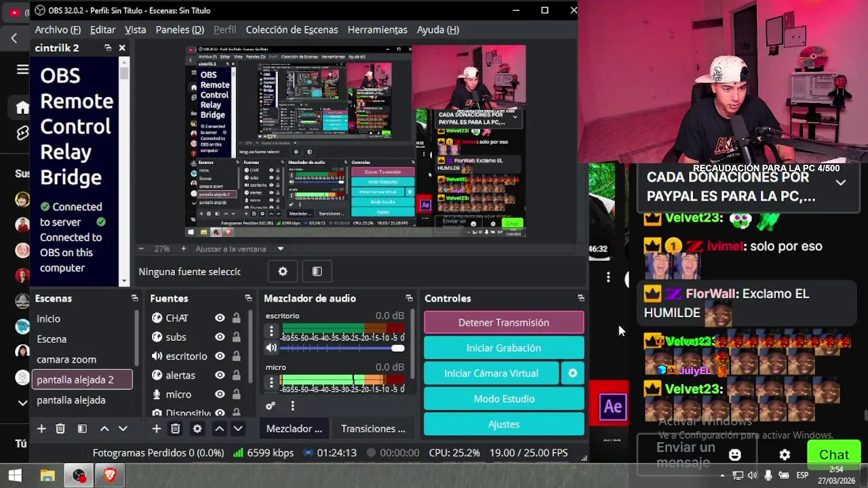The image size is (868, 488).
Task: Open the scene filters icon in Escenas
Action: [x=82, y=428]
